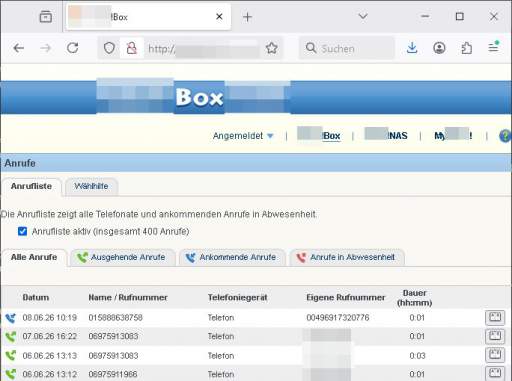Expand the Angemeldet dropdown
This screenshot has width=512, height=381.
(x=243, y=136)
